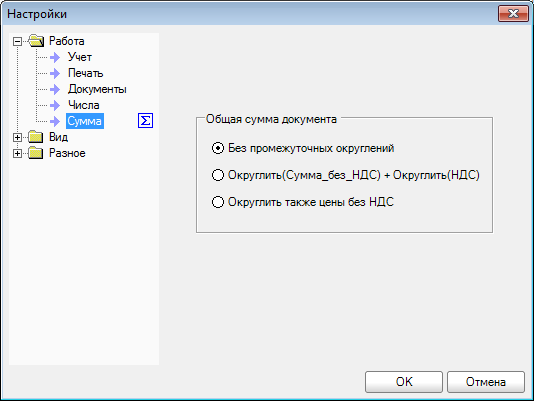This screenshot has height=401, width=534.
Task: Open the Учет settings page
Action: [x=80, y=57]
